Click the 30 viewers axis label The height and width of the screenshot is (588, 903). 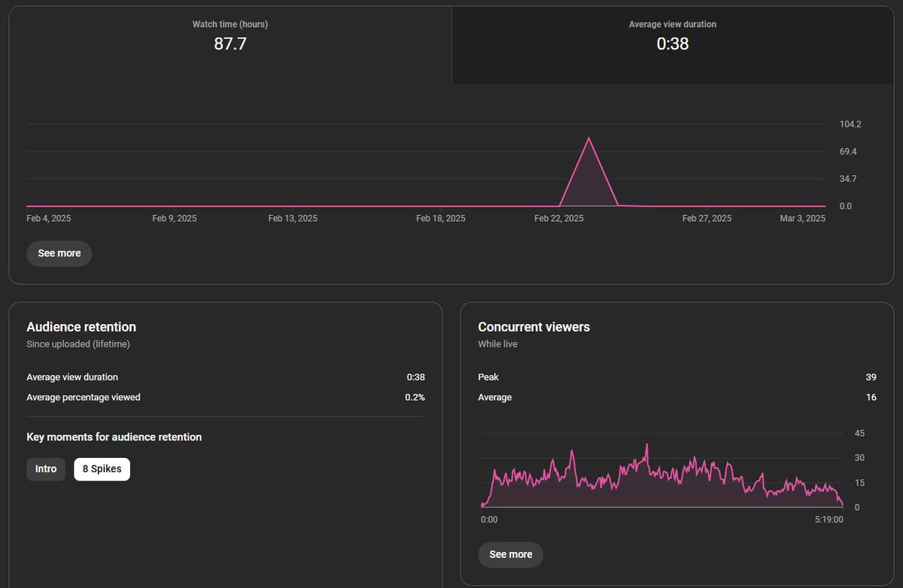(859, 458)
